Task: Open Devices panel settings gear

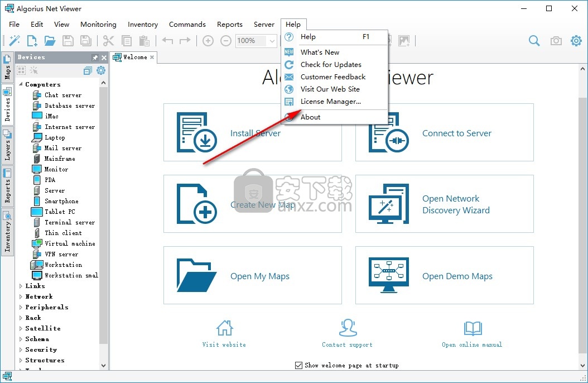Action: (101, 70)
